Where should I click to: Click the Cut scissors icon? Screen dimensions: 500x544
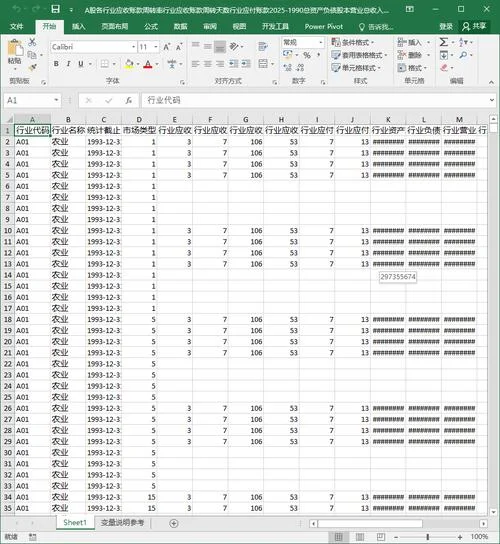pos(32,42)
